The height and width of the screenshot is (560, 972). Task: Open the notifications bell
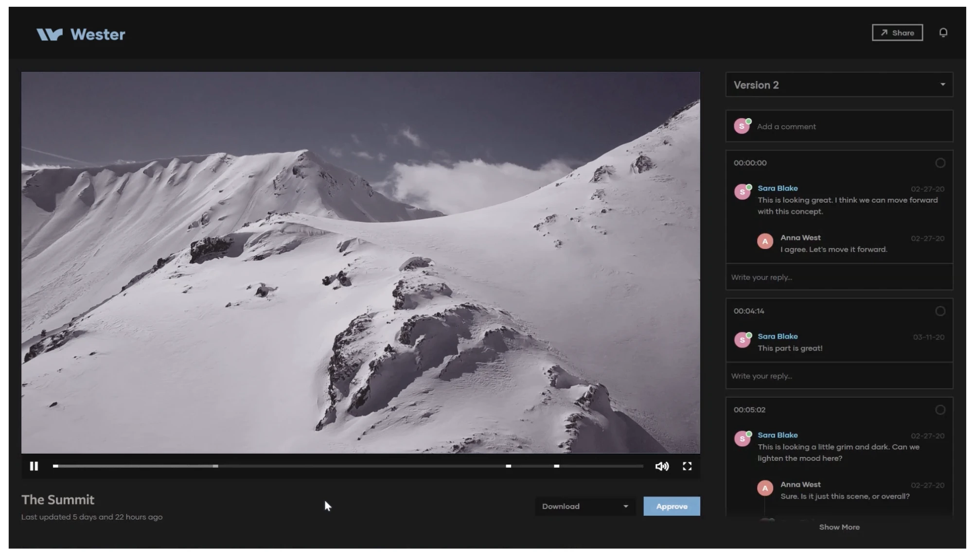click(943, 33)
